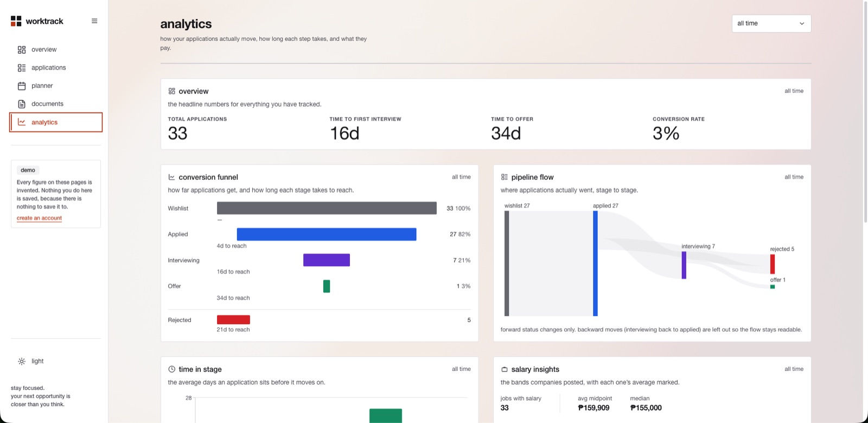Go to applications in sidebar
This screenshot has height=423, width=868.
point(56,68)
